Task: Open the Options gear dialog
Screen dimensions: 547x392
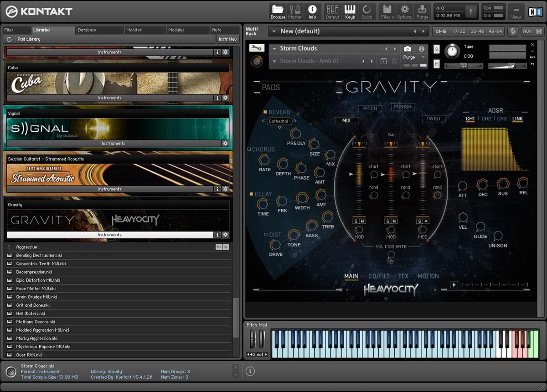Action: (x=404, y=11)
